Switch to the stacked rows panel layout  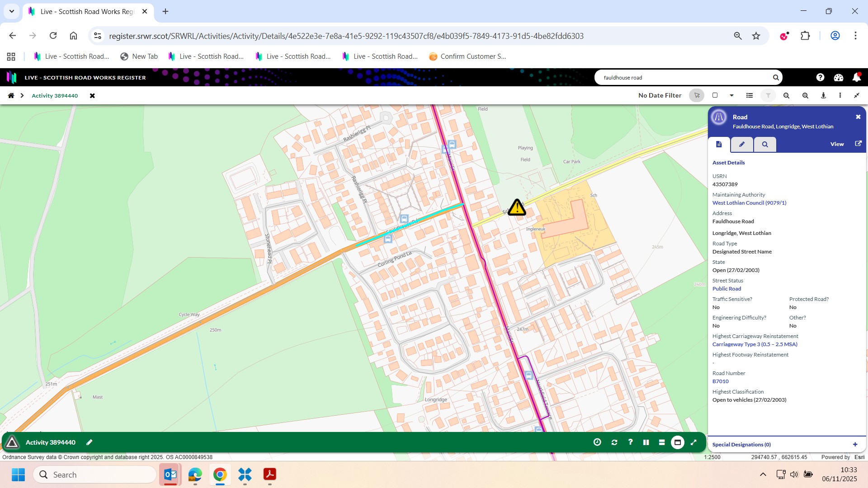pos(662,442)
